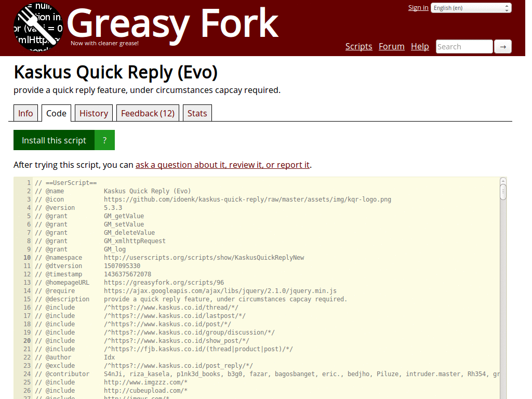Go to Scripts in the header
Image resolution: width=532 pixels, height=399 pixels.
(x=358, y=46)
